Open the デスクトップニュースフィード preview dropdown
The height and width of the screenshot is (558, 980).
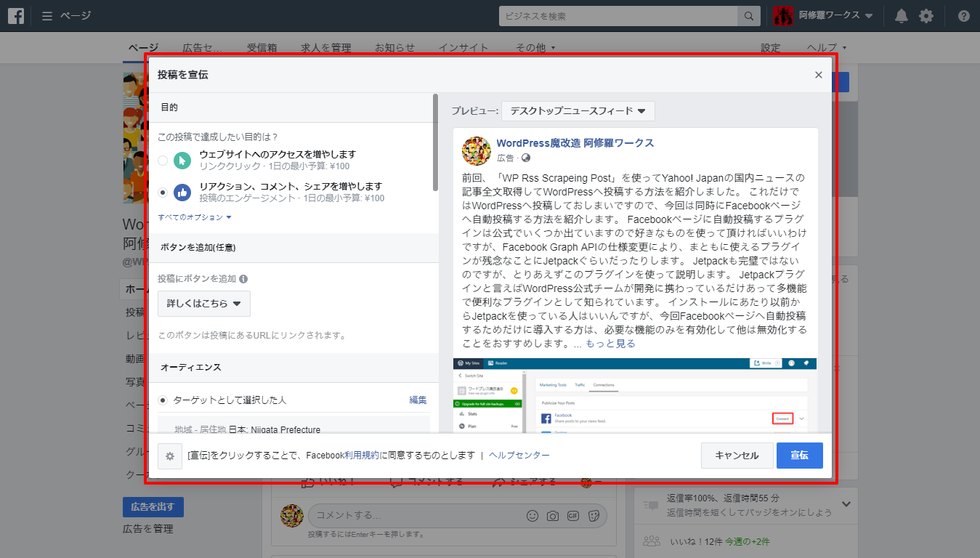point(578,111)
